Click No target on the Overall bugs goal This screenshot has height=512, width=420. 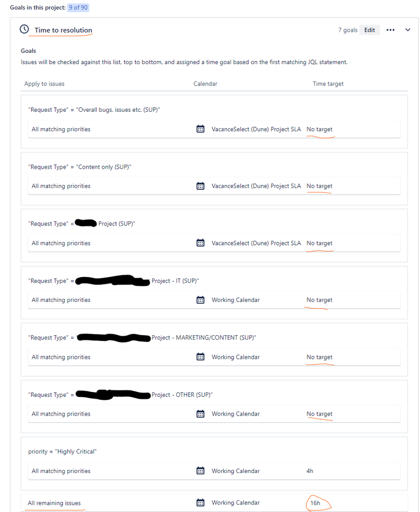pyautogui.click(x=319, y=129)
